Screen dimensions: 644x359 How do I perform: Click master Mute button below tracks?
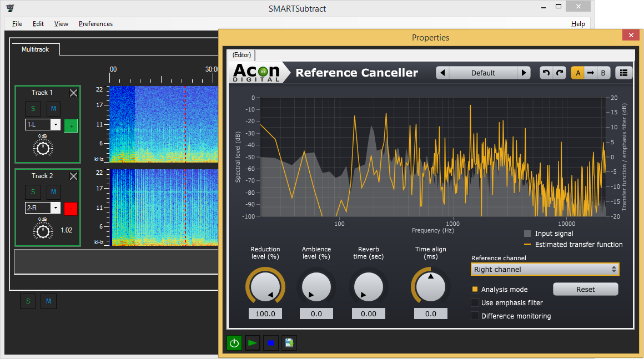48,301
